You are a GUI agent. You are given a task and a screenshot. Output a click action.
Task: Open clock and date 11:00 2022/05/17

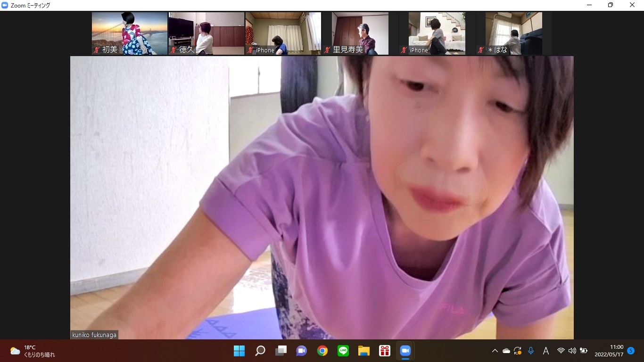coord(609,351)
